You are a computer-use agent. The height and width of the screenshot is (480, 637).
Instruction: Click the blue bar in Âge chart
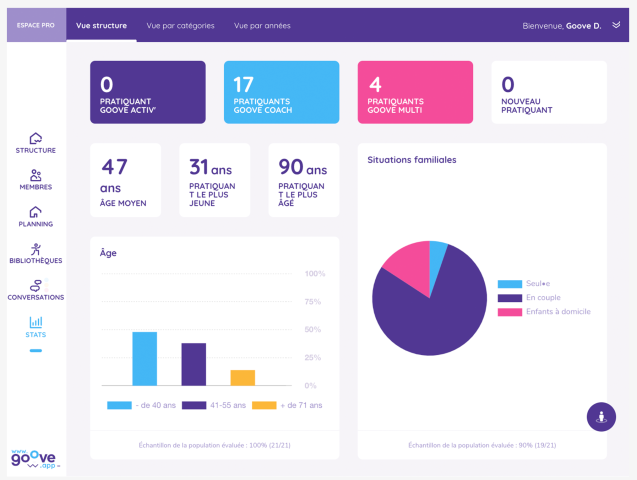[145, 359]
